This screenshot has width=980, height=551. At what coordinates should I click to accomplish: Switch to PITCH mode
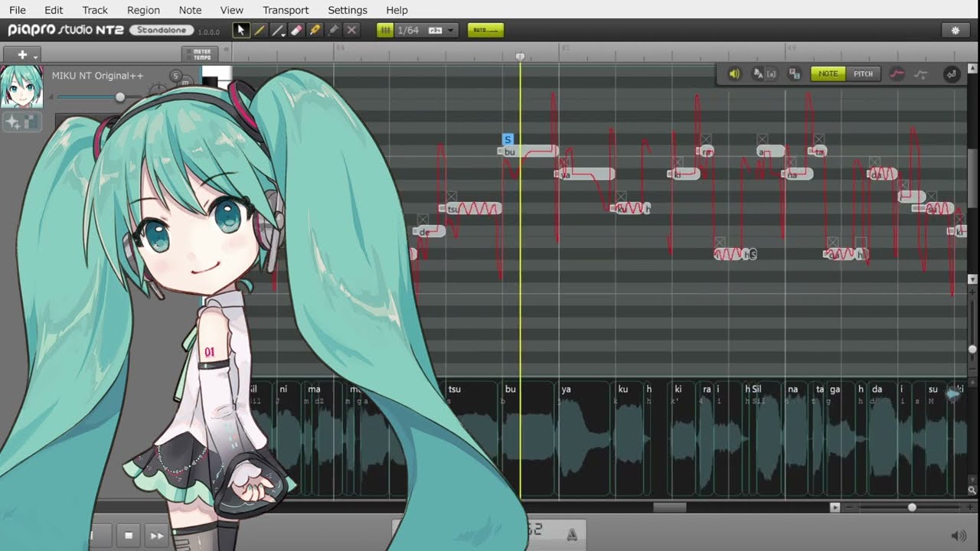[x=863, y=73]
